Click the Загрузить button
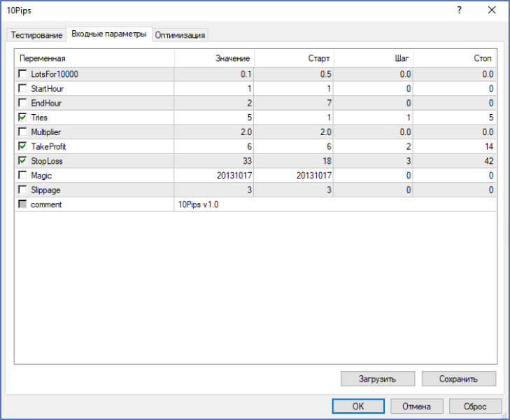510x420 pixels. pyautogui.click(x=378, y=379)
